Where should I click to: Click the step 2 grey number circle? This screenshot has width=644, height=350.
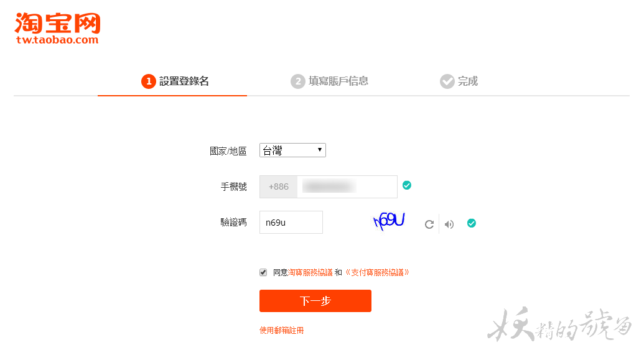tap(298, 81)
